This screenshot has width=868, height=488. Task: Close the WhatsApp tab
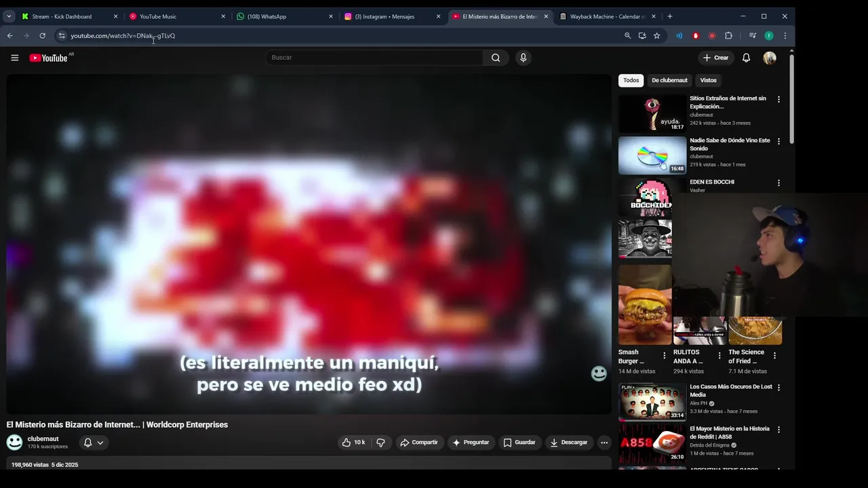click(331, 16)
